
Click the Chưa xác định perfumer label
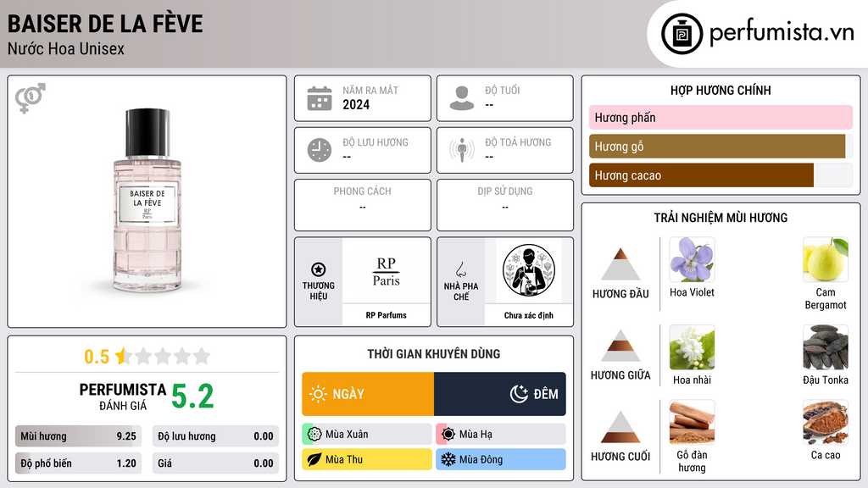(529, 315)
